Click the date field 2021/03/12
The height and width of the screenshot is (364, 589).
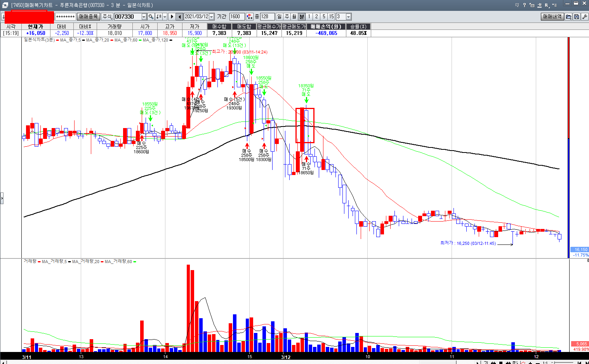[x=196, y=17]
